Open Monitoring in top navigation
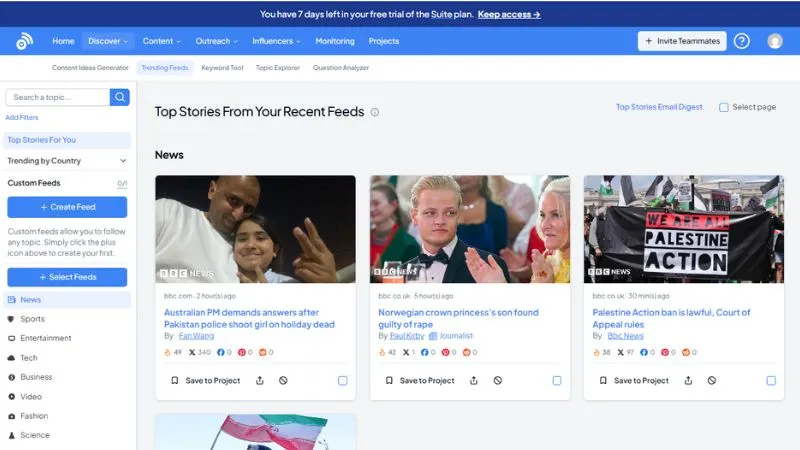This screenshot has height=450, width=800. pos(335,41)
